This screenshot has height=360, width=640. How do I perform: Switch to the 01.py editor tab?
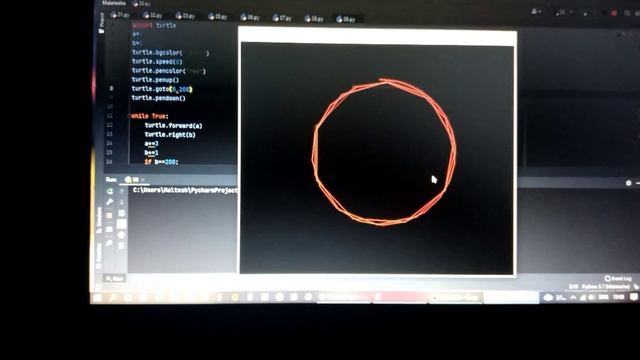[x=120, y=15]
